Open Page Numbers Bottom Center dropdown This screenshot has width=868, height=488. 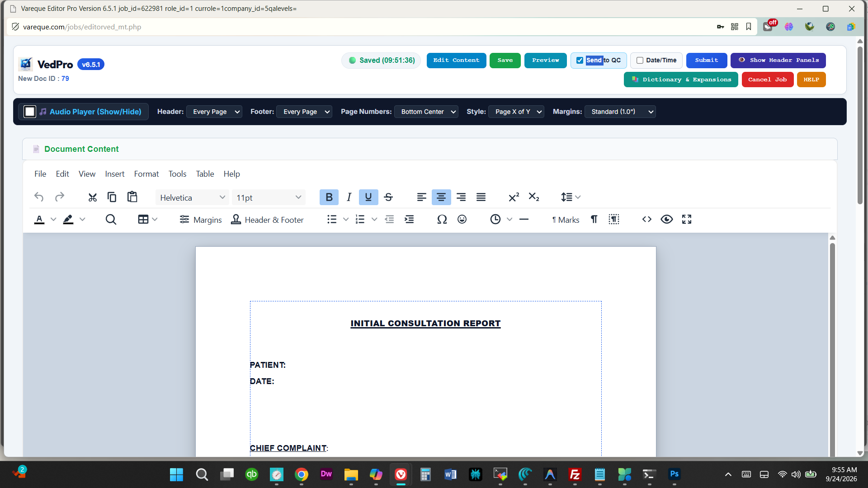[426, 112]
